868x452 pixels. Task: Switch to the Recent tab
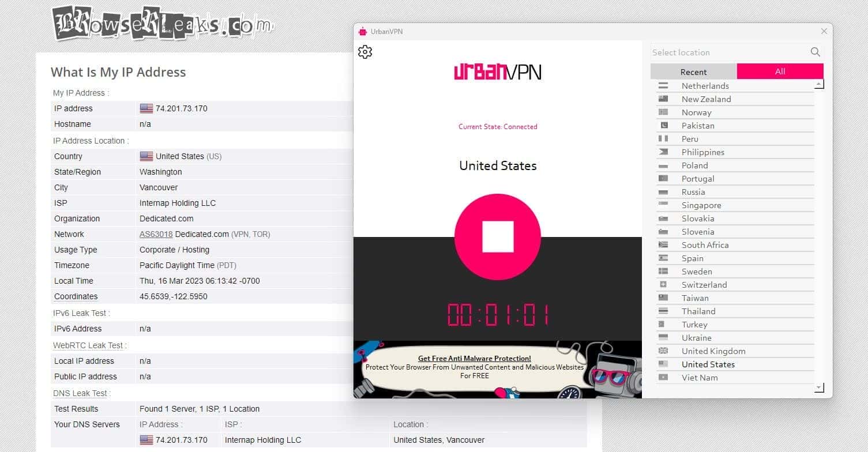[694, 71]
